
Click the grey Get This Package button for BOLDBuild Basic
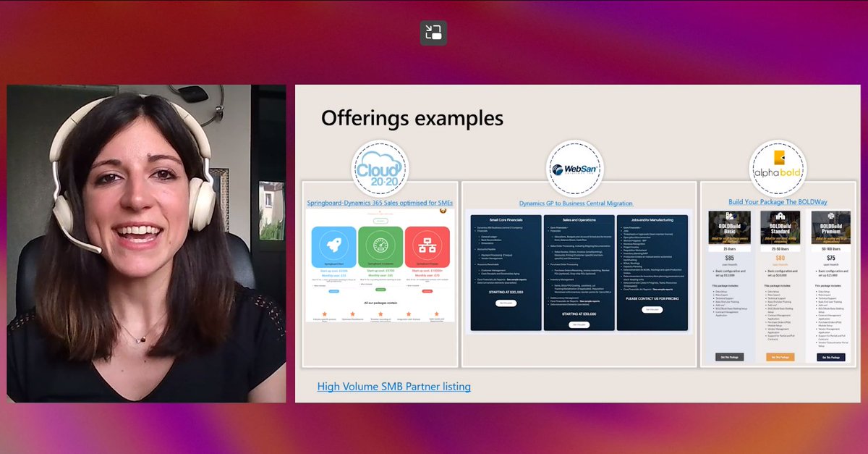click(x=729, y=357)
